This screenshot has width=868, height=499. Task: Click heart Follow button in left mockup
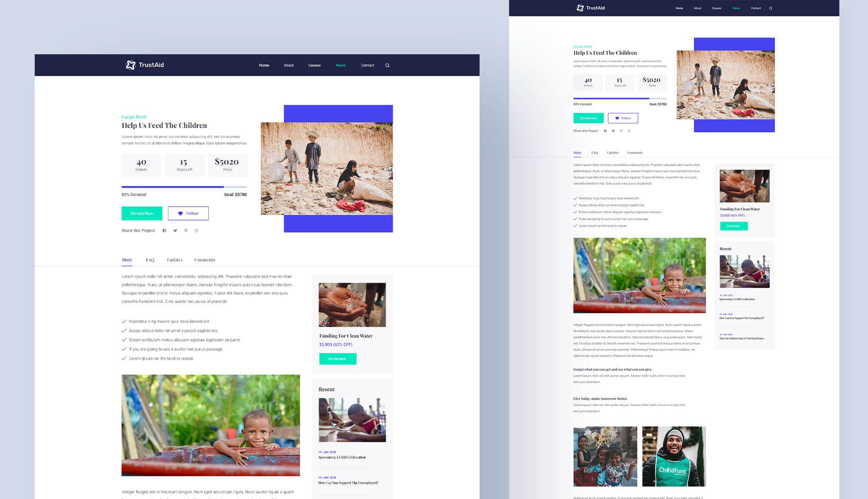(x=188, y=213)
